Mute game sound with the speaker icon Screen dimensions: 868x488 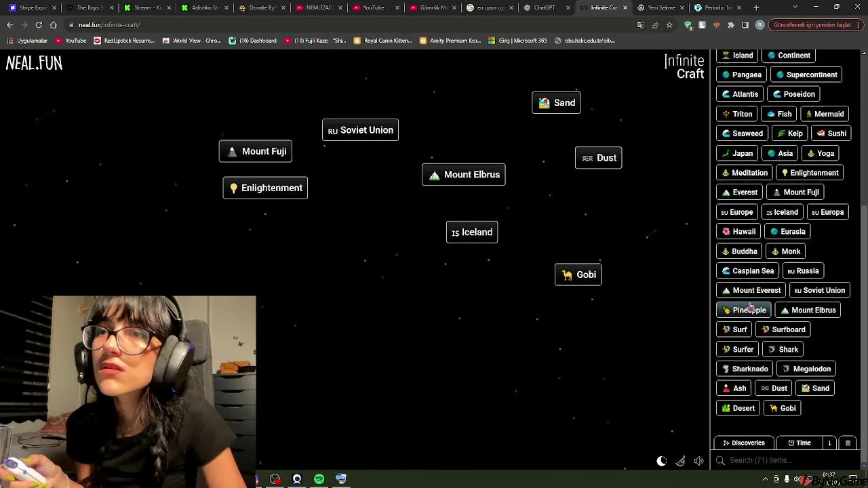pyautogui.click(x=699, y=461)
